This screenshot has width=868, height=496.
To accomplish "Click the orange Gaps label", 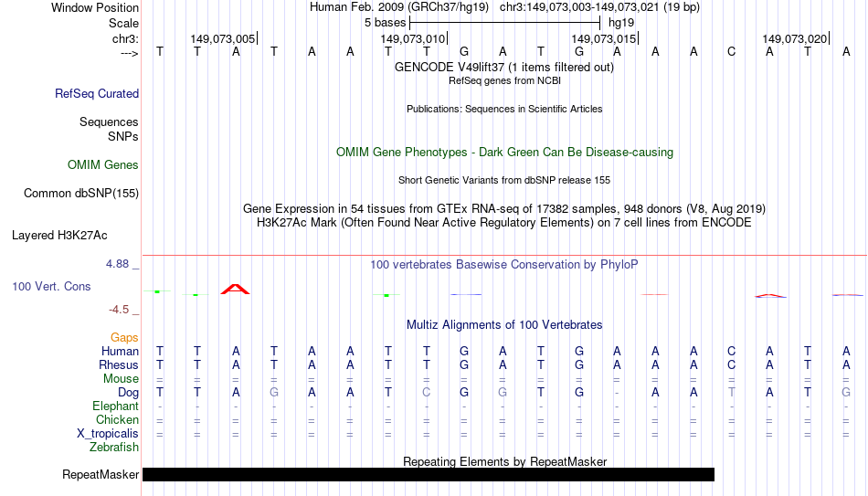I will pos(124,338).
